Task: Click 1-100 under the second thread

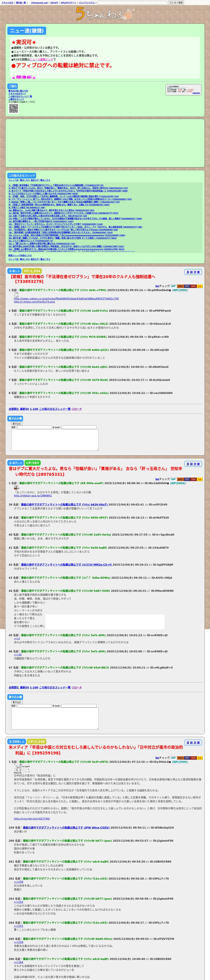Action: (x=34, y=687)
